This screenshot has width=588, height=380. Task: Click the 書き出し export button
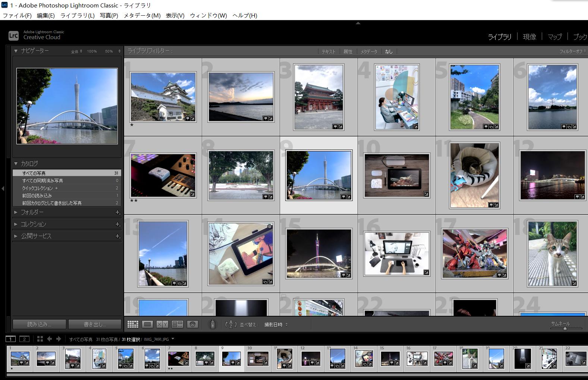coord(95,324)
